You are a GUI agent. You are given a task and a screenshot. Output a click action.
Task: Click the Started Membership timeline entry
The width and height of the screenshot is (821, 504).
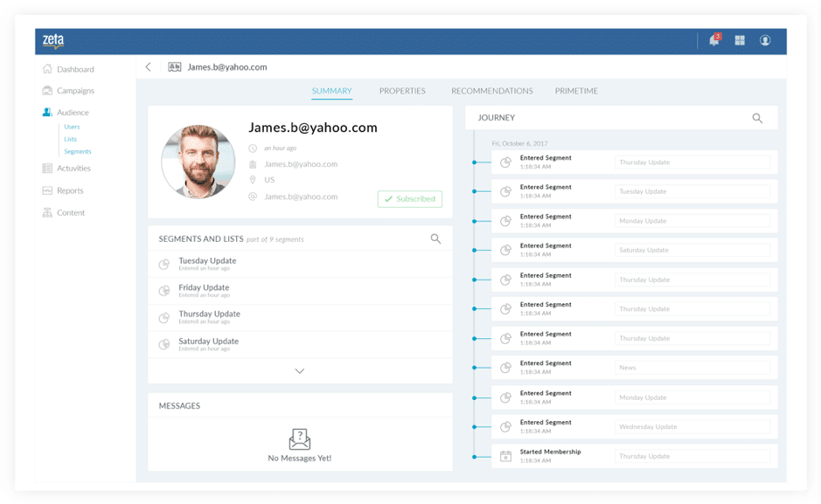coord(634,456)
